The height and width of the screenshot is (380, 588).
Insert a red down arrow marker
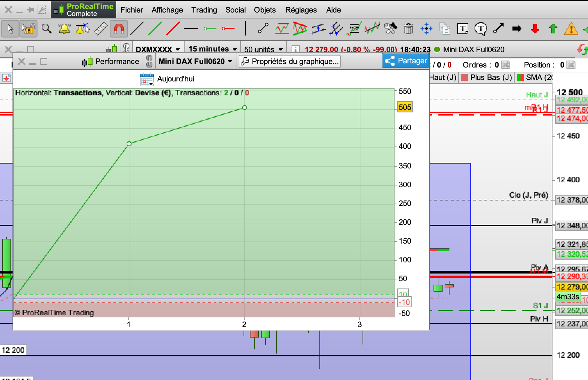coord(535,29)
